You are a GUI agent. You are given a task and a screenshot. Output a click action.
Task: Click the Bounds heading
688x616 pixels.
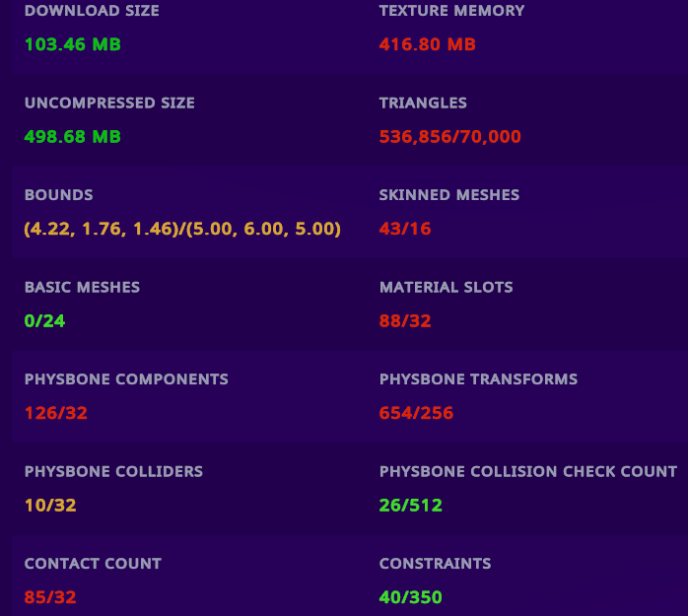[x=58, y=195]
